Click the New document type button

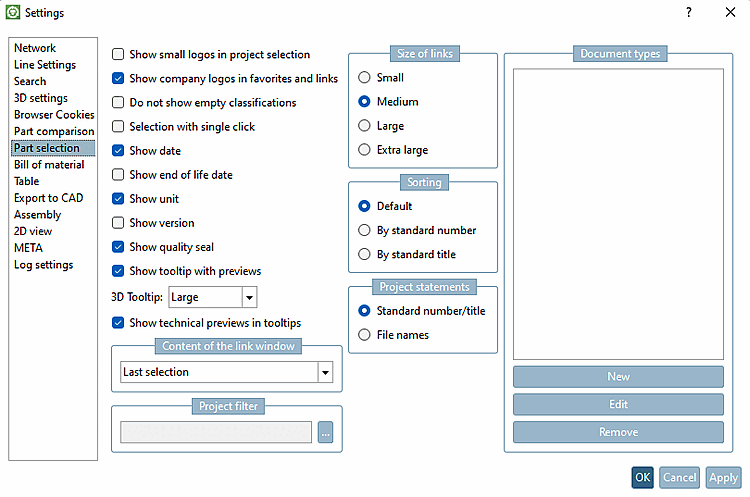(618, 377)
